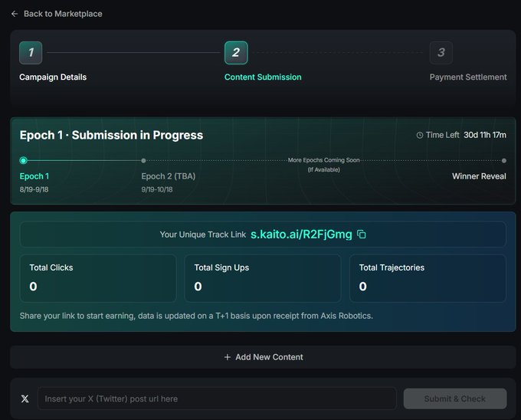
Task: Click the Winner Reveal timeline dot
Action: click(503, 160)
